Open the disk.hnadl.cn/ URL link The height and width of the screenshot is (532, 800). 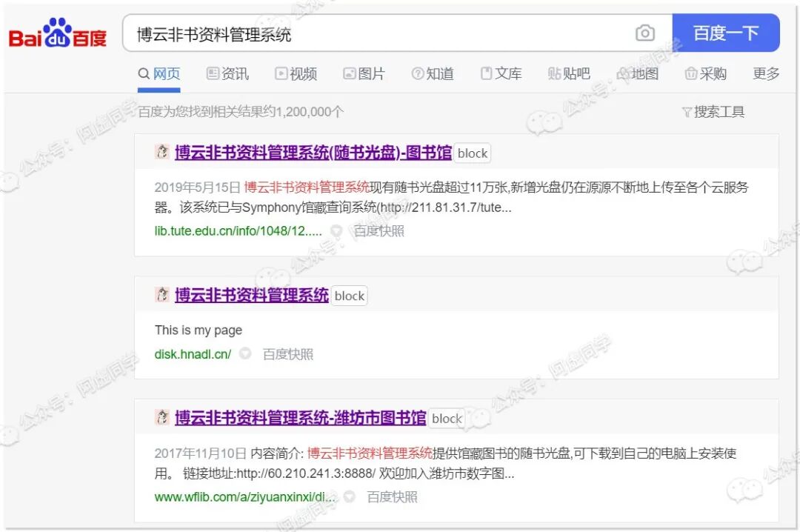(193, 354)
